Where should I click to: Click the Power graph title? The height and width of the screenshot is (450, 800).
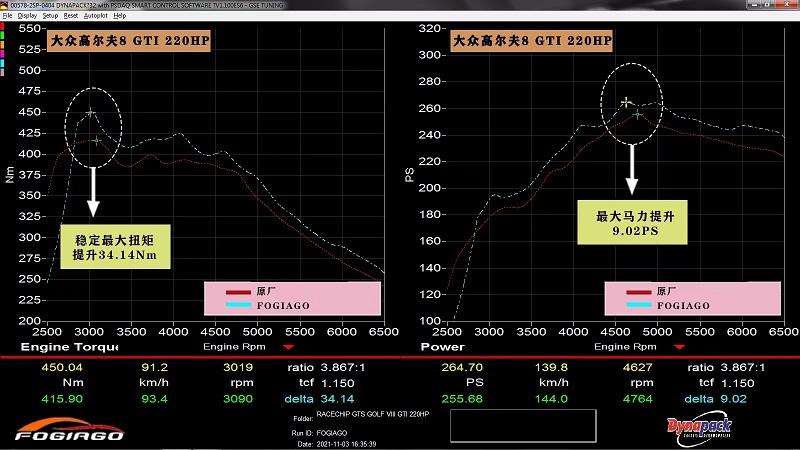click(442, 347)
